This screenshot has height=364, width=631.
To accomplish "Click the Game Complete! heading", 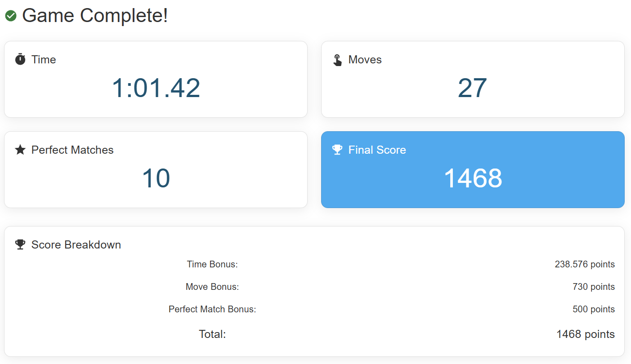I will (x=95, y=16).
